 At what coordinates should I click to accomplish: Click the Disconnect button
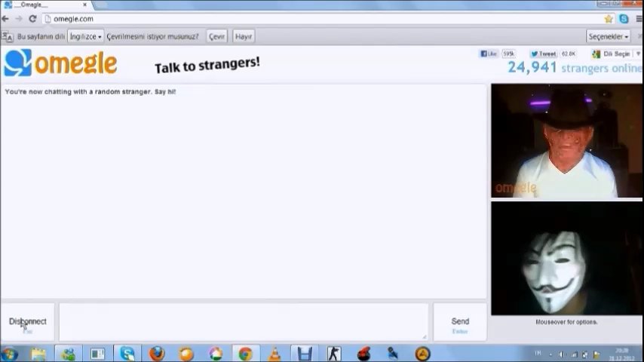tap(27, 323)
